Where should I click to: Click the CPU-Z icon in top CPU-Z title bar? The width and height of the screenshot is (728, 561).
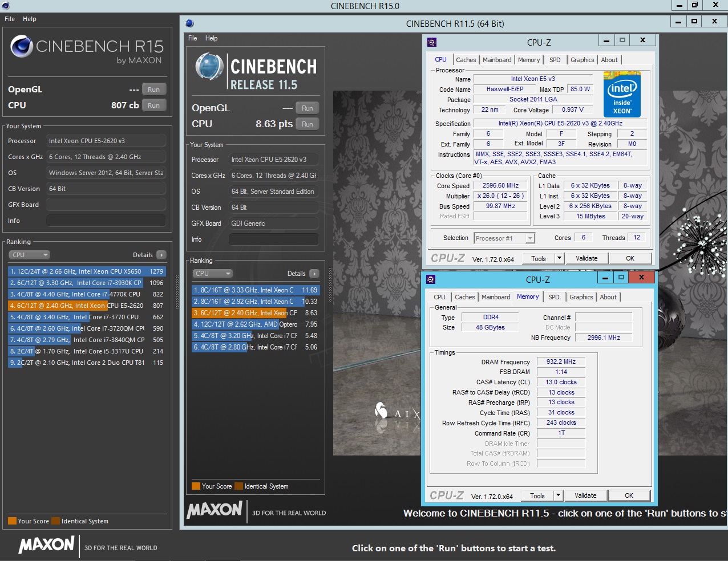pyautogui.click(x=432, y=42)
